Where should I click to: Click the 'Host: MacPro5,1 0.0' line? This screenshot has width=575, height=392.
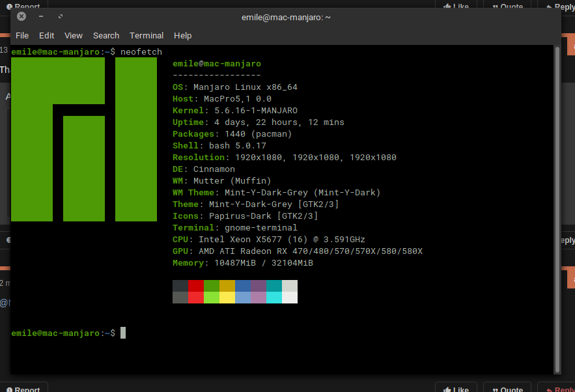click(222, 99)
